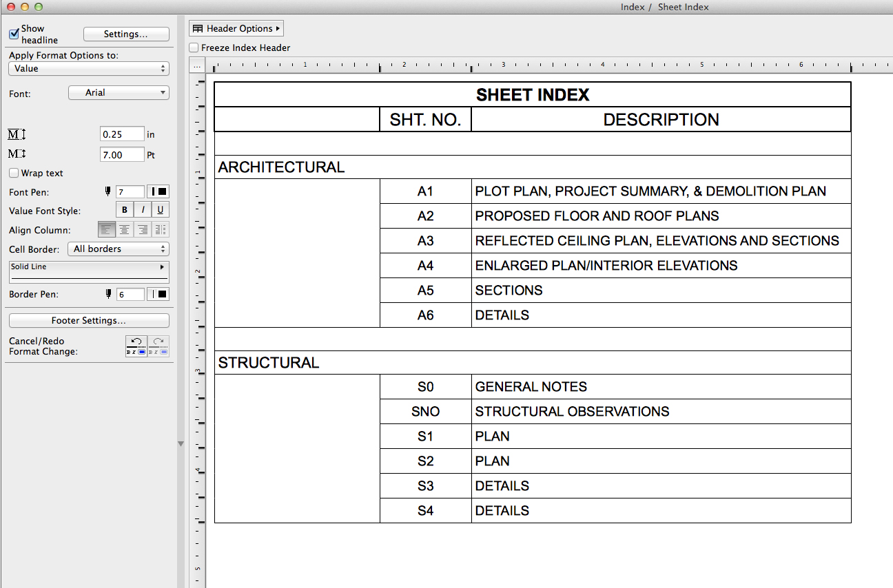Viewport: 893px width, 588px height.
Task: Click the Border Pen number field
Action: [131, 294]
